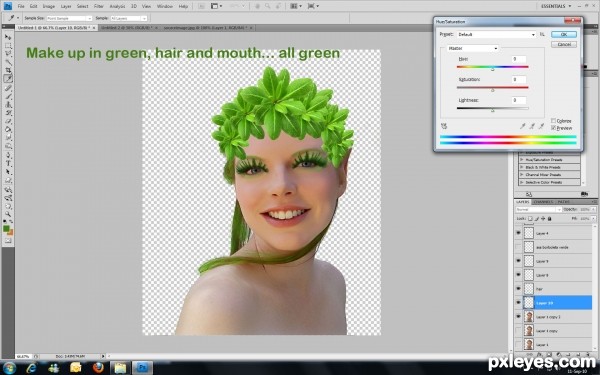
Task: Open the Master channel dropdown
Action: 473,49
